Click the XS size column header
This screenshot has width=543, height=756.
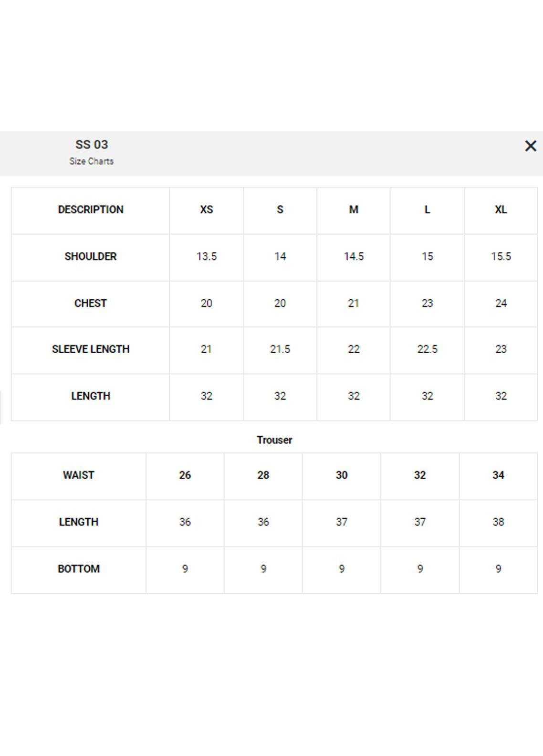pyautogui.click(x=207, y=210)
